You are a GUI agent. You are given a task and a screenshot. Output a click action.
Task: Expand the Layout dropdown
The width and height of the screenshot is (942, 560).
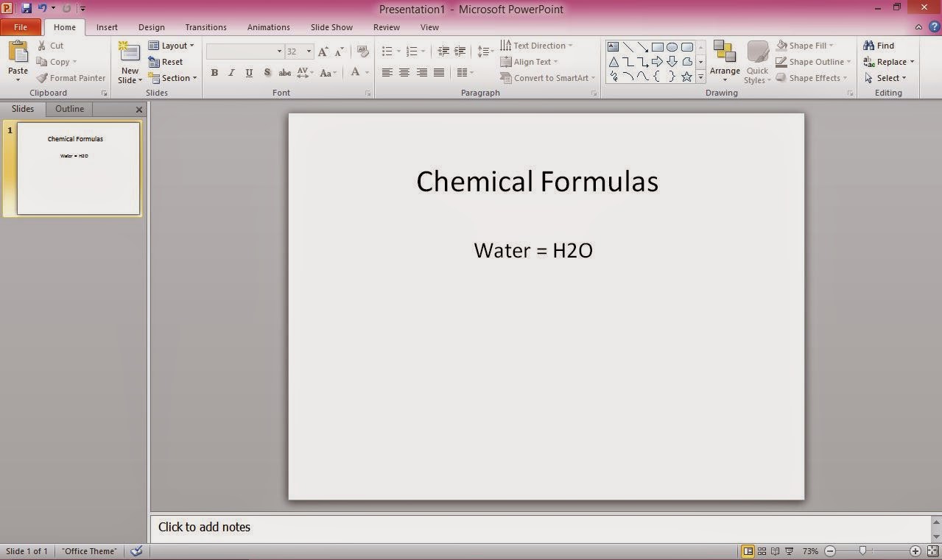[x=171, y=46]
